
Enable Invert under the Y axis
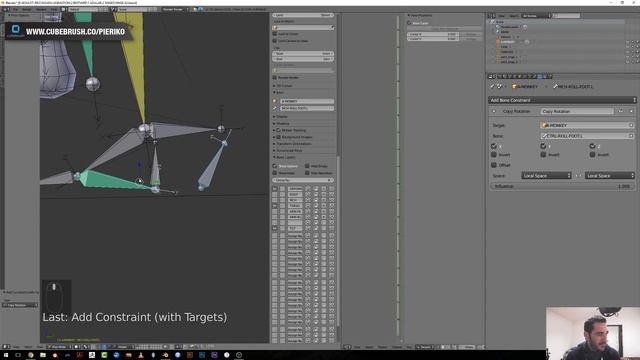click(543, 155)
